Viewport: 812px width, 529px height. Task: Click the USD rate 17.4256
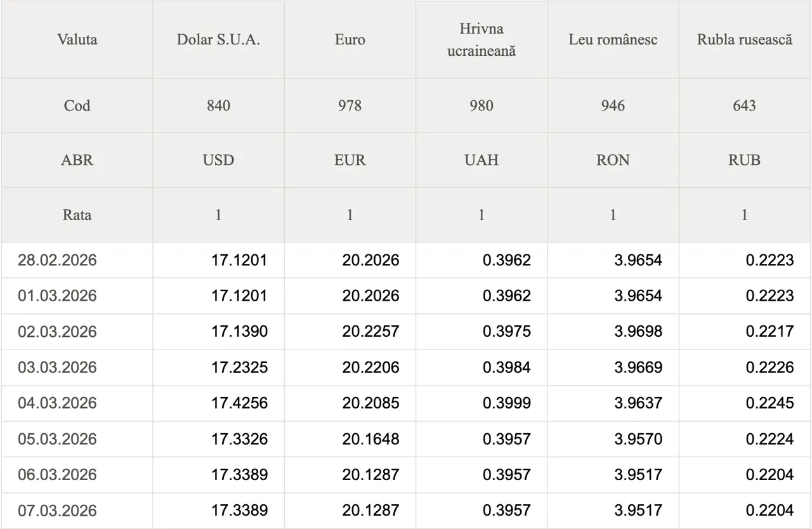point(239,403)
